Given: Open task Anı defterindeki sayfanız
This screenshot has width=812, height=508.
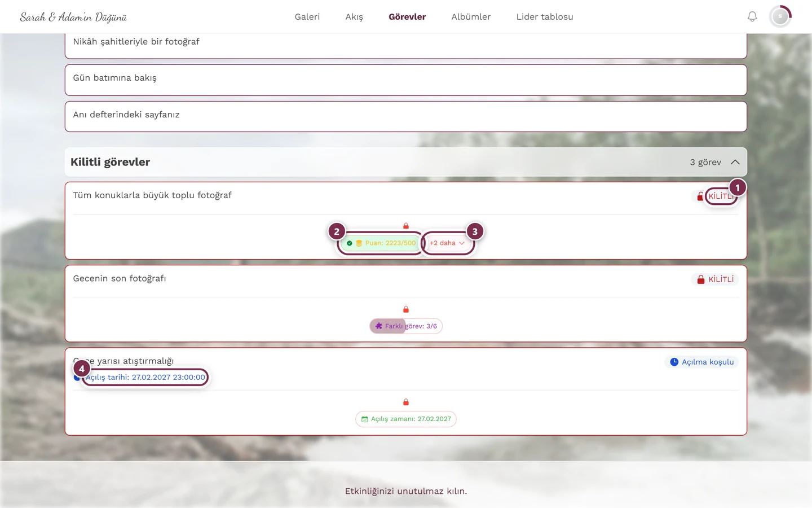Looking at the screenshot, I should click(406, 116).
